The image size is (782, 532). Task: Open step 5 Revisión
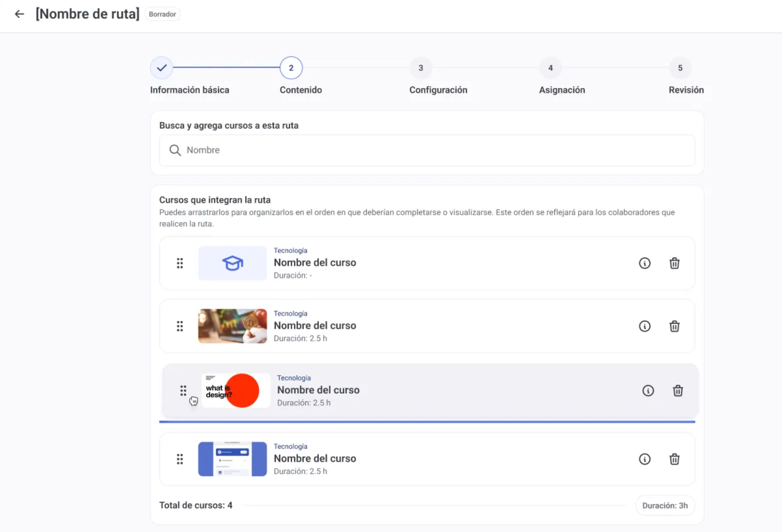click(680, 68)
